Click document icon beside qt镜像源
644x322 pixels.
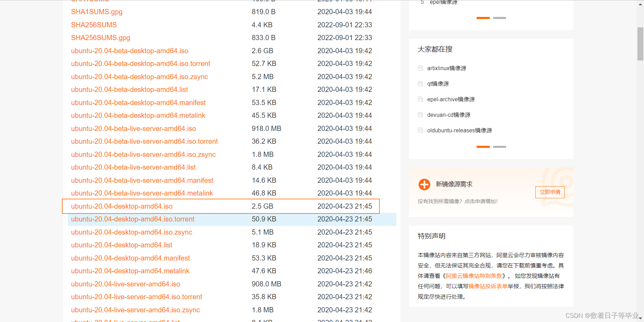click(x=421, y=84)
